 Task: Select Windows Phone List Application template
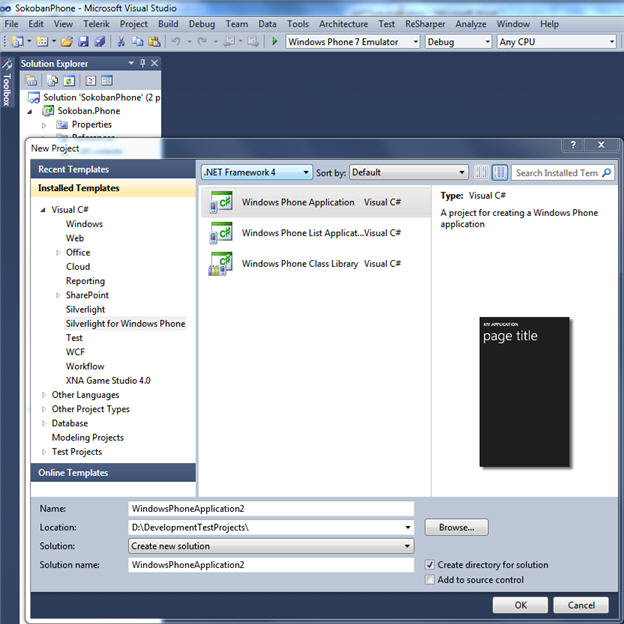(x=316, y=233)
